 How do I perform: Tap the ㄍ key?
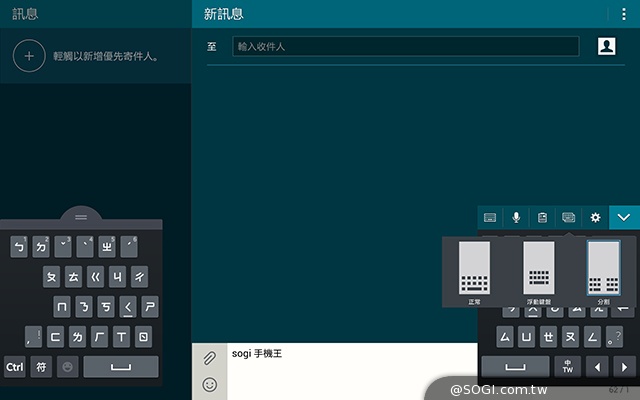click(96, 277)
